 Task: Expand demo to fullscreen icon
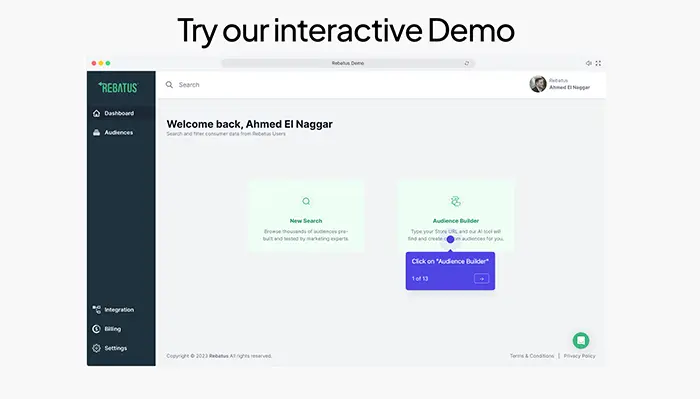tap(598, 63)
